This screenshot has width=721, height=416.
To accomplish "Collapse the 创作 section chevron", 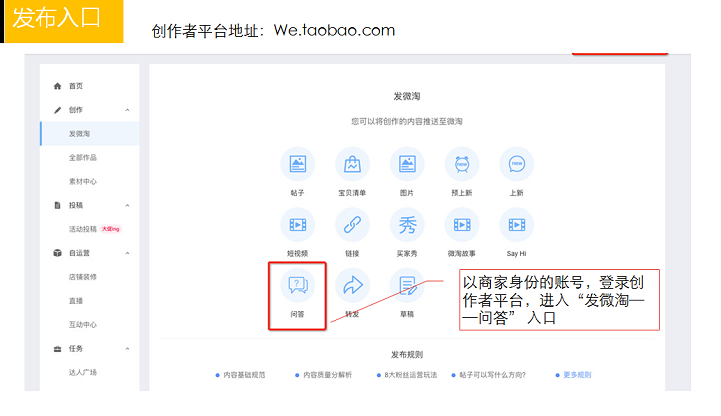I will pos(127,110).
